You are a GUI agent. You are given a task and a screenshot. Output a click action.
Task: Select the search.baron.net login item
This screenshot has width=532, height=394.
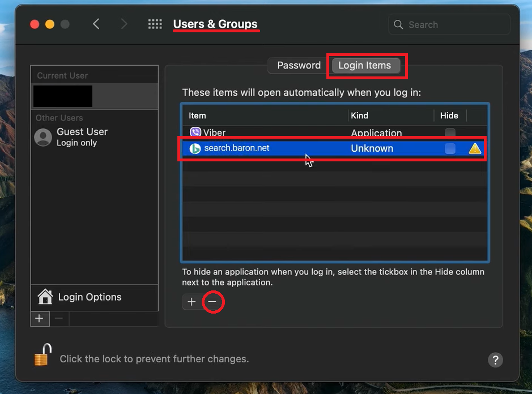(x=334, y=148)
